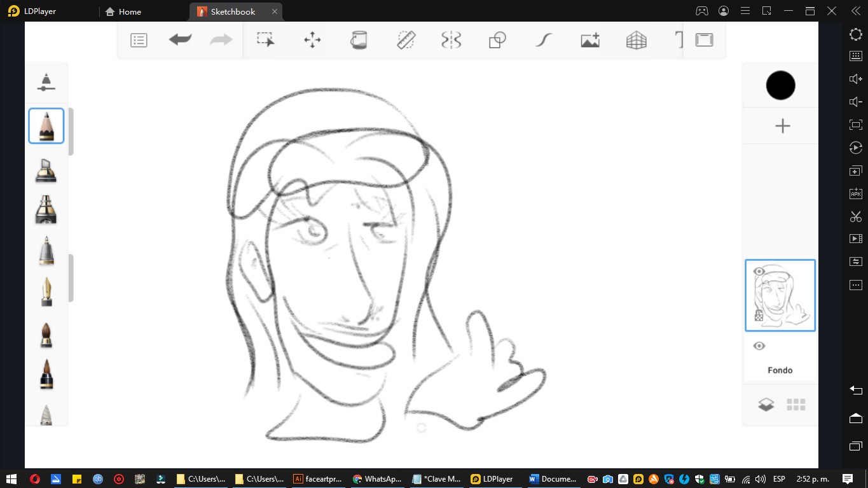Open LDPlayer settings gear
This screenshot has height=488, width=868.
pos(856,34)
